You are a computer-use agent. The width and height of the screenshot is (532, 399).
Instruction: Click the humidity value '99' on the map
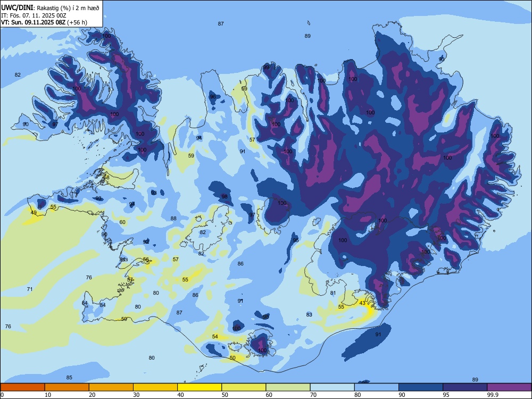pos(266,67)
